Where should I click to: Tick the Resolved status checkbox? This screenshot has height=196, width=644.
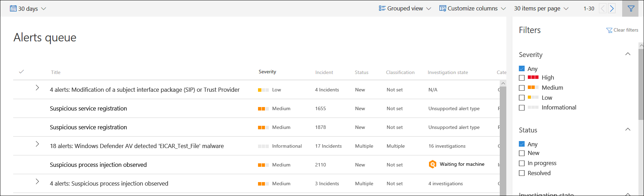tap(522, 173)
